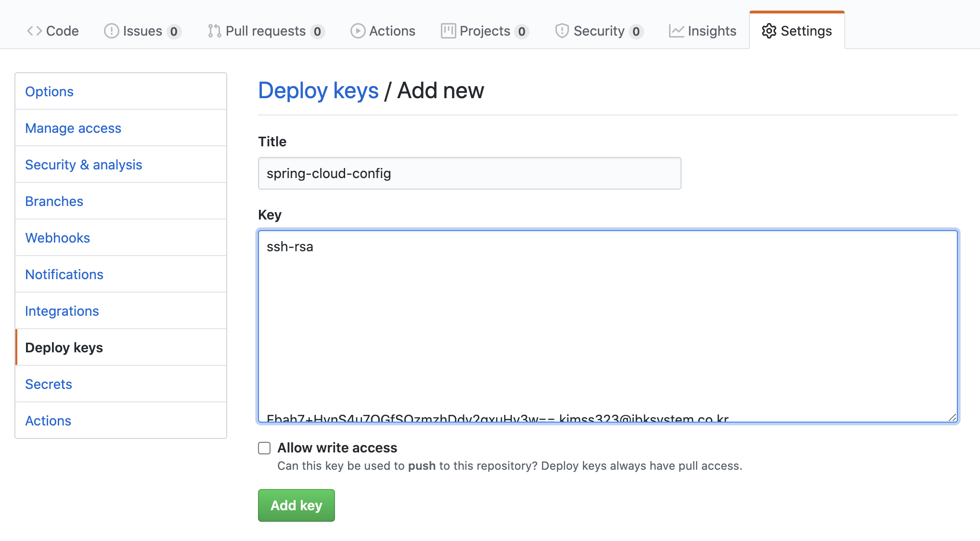The width and height of the screenshot is (980, 541).
Task: Click the Security shield icon
Action: pyautogui.click(x=562, y=31)
